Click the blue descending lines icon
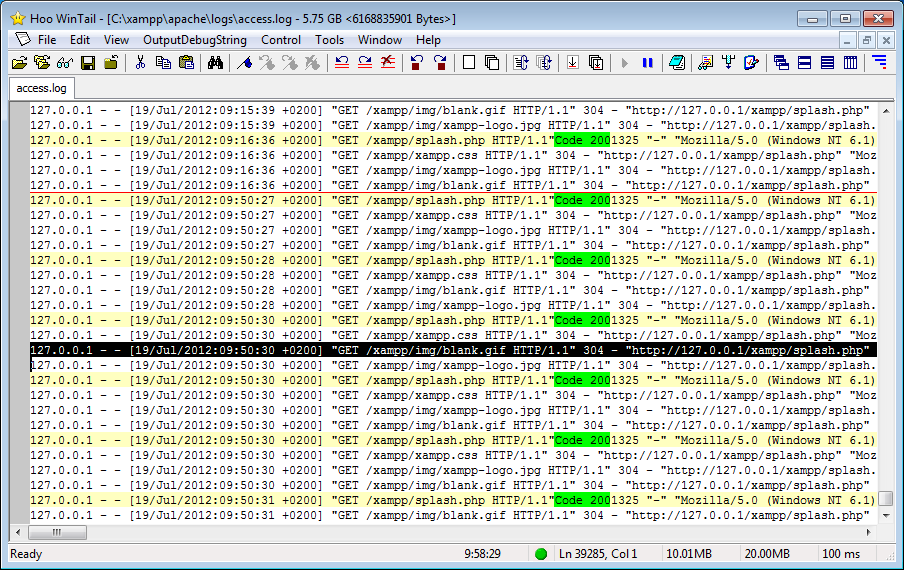904x570 pixels. click(x=879, y=62)
